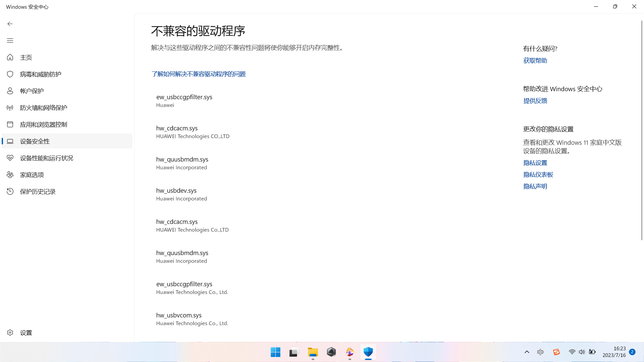Click the vertical scrollbar on the right

(x=641, y=131)
